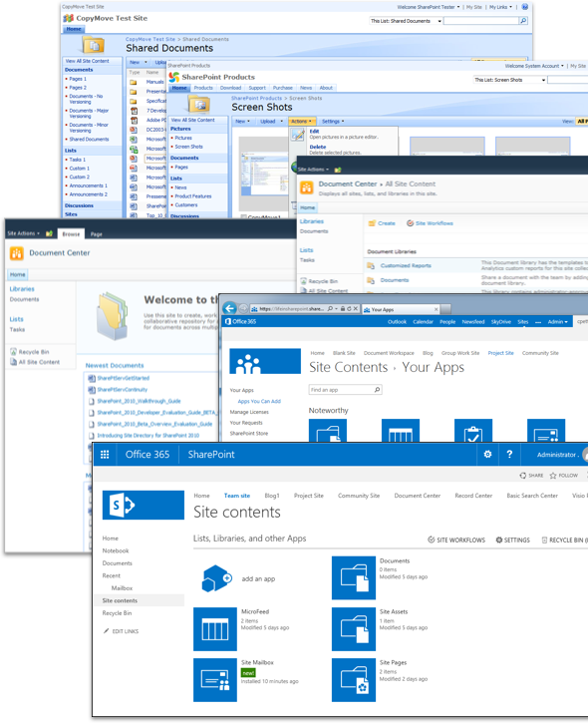Click 'Site contents' in the left navigation
Screen dimensions: 588x723
click(x=120, y=600)
